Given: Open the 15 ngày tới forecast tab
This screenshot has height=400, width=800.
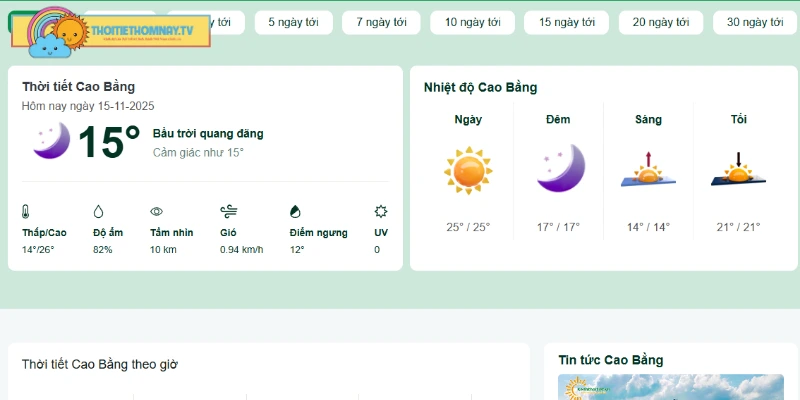Looking at the screenshot, I should click(x=566, y=22).
